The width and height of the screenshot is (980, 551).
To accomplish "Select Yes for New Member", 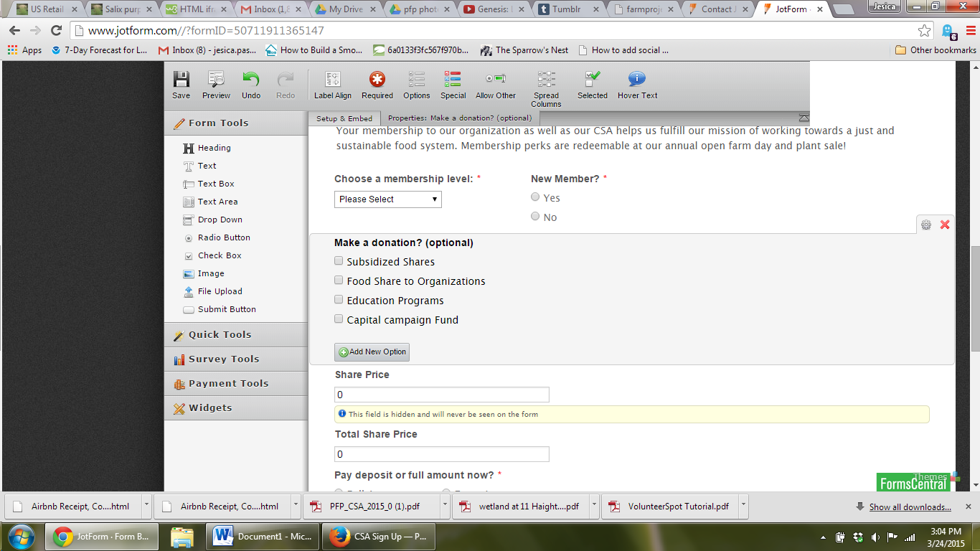I will 535,197.
